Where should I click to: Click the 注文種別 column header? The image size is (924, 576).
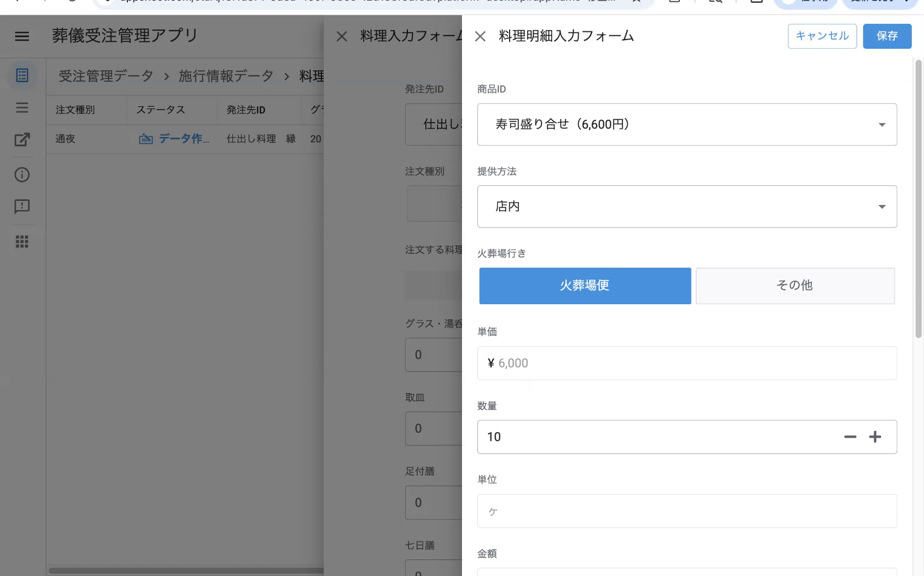tap(75, 110)
